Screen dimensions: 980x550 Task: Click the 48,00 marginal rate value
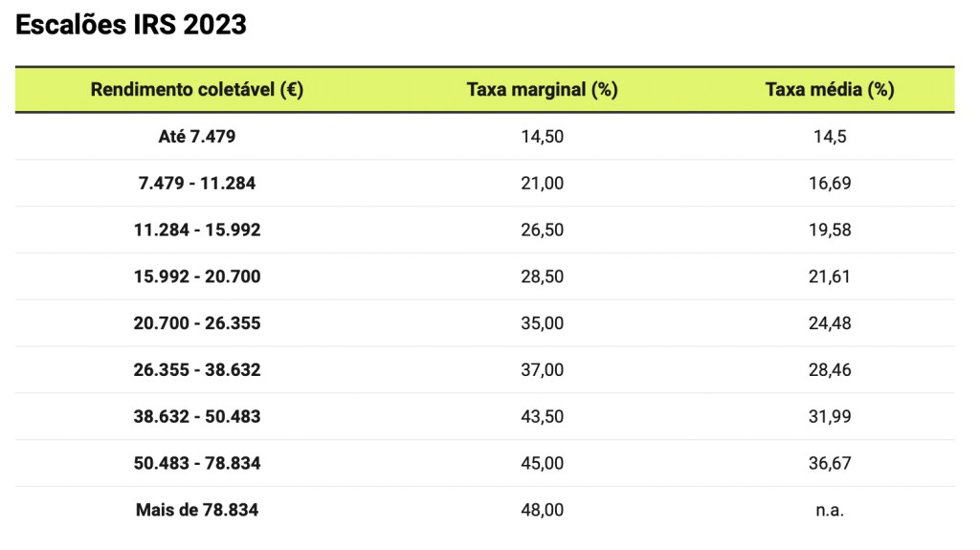pos(542,511)
